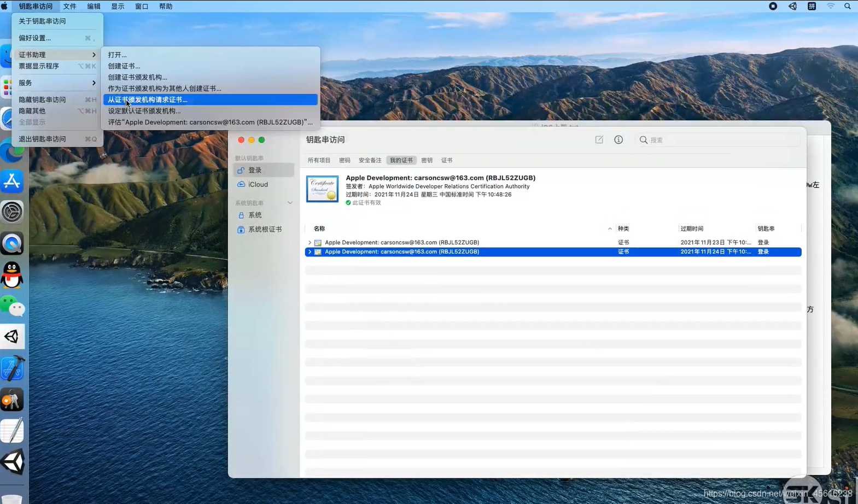
Task: Select 打开… in Certificate Assistant submenu
Action: (210, 55)
